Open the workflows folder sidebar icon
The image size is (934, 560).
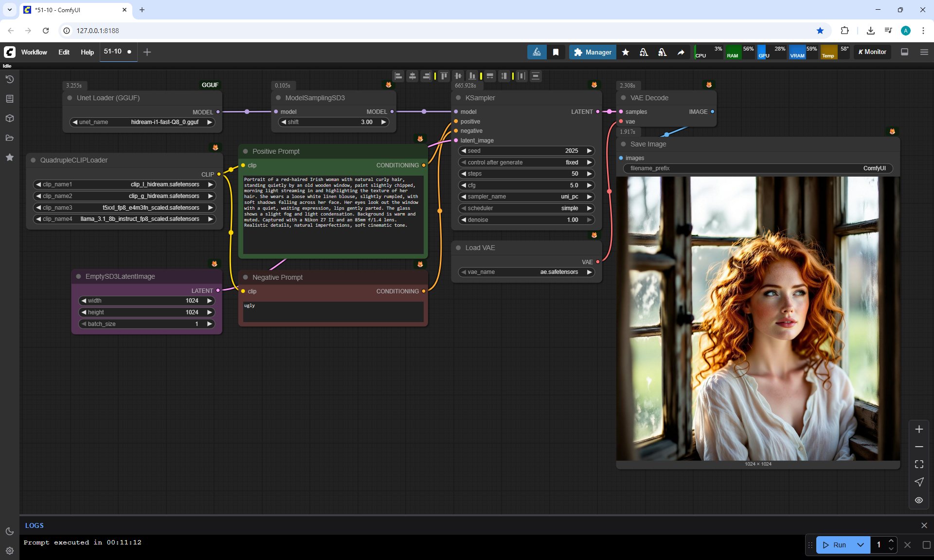(9, 138)
